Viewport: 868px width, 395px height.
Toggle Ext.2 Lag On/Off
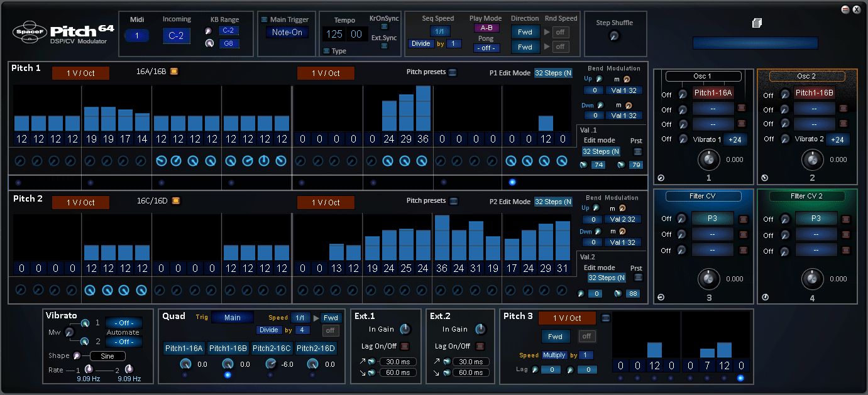pyautogui.click(x=480, y=346)
